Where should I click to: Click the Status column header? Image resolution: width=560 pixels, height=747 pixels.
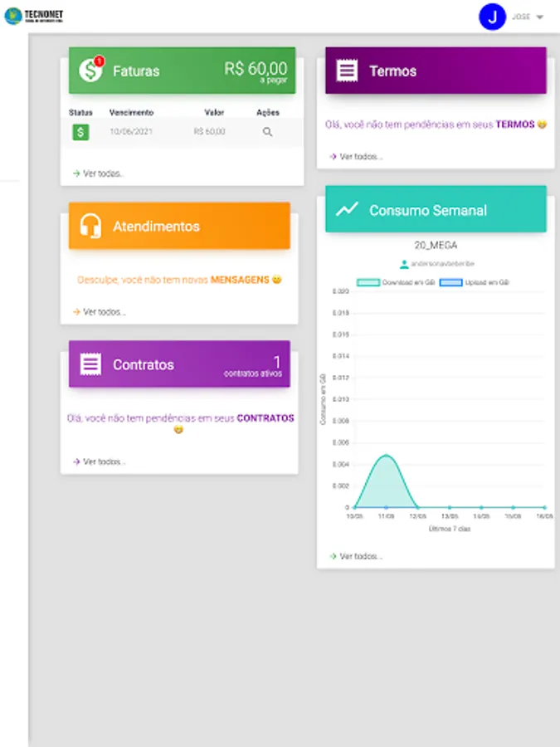pyautogui.click(x=80, y=112)
